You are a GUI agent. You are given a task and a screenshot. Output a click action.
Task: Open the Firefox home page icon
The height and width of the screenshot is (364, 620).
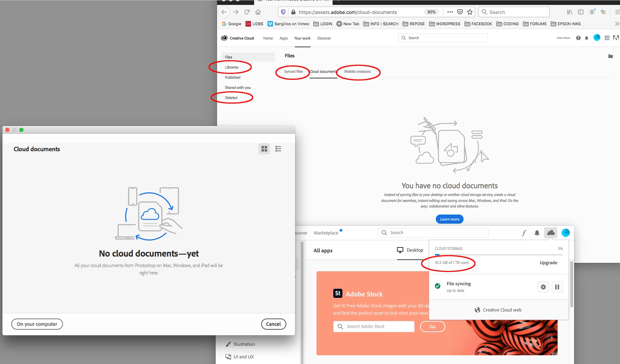258,12
